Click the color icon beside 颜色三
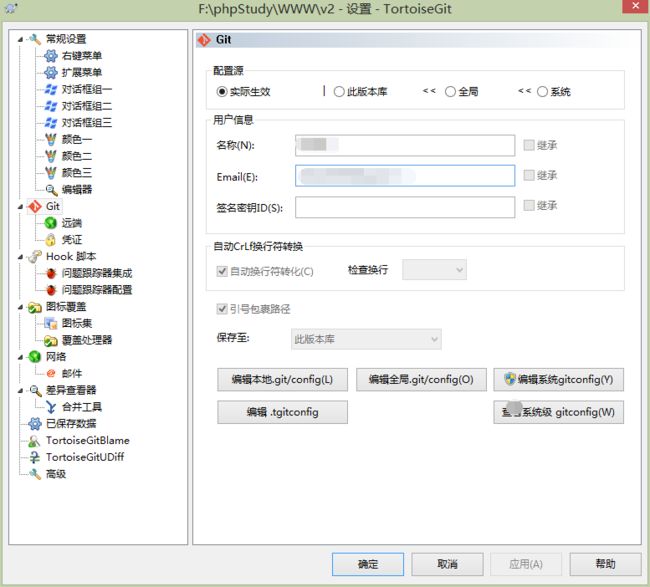The height and width of the screenshot is (587, 650). point(51,172)
